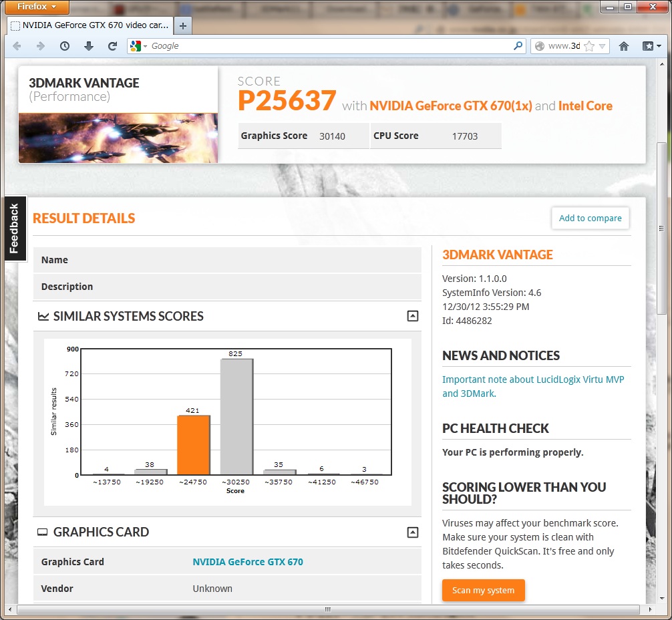Open the NVIDIA GeForce GTX 670(1x) header link

click(451, 106)
